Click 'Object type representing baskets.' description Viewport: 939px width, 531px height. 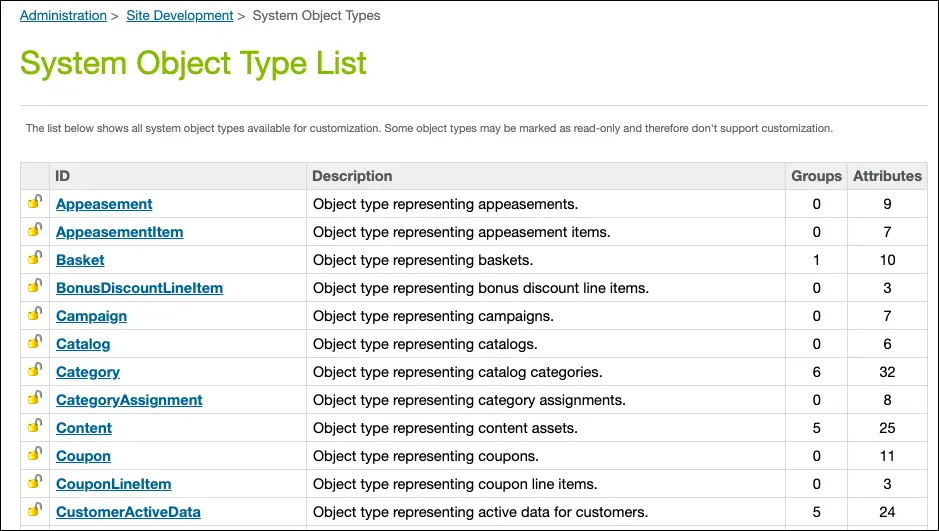[423, 260]
